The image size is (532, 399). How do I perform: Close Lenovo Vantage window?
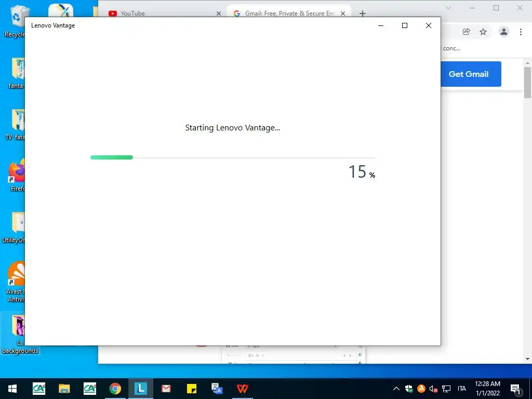[x=429, y=25]
